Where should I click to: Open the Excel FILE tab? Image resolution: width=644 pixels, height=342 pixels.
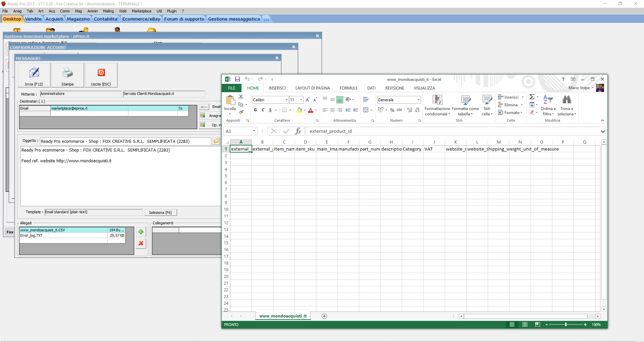pyautogui.click(x=232, y=88)
